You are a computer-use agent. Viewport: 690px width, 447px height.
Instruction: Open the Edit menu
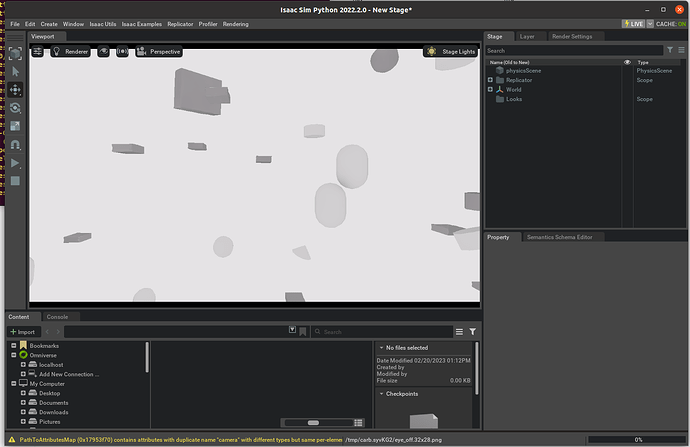(x=30, y=24)
